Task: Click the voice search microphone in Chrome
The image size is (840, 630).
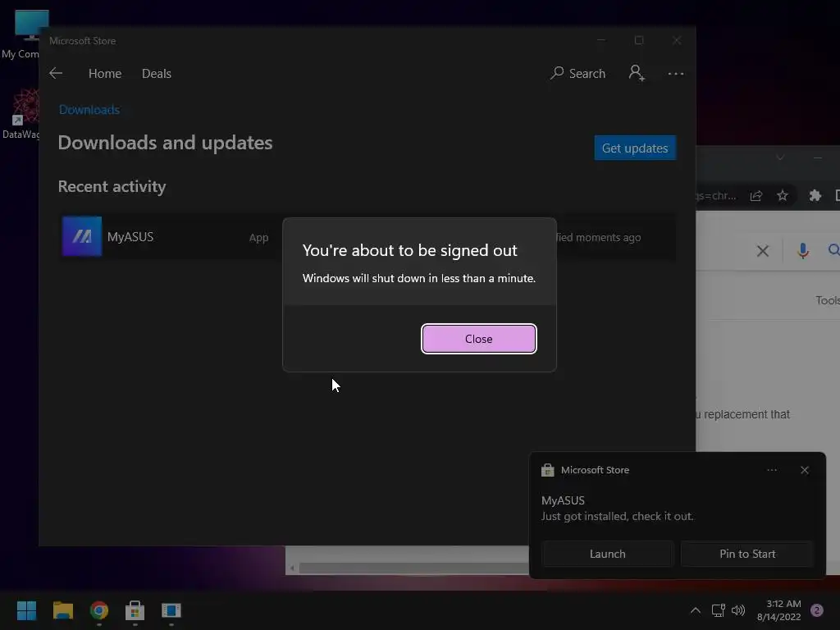Action: [x=802, y=250]
